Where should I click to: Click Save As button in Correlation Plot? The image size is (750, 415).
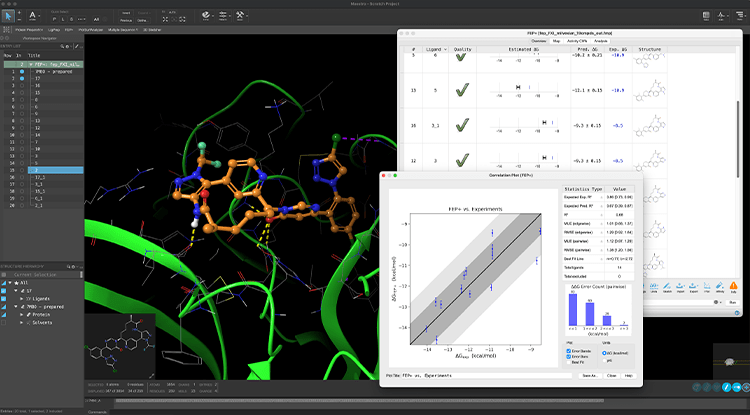pyautogui.click(x=589, y=376)
